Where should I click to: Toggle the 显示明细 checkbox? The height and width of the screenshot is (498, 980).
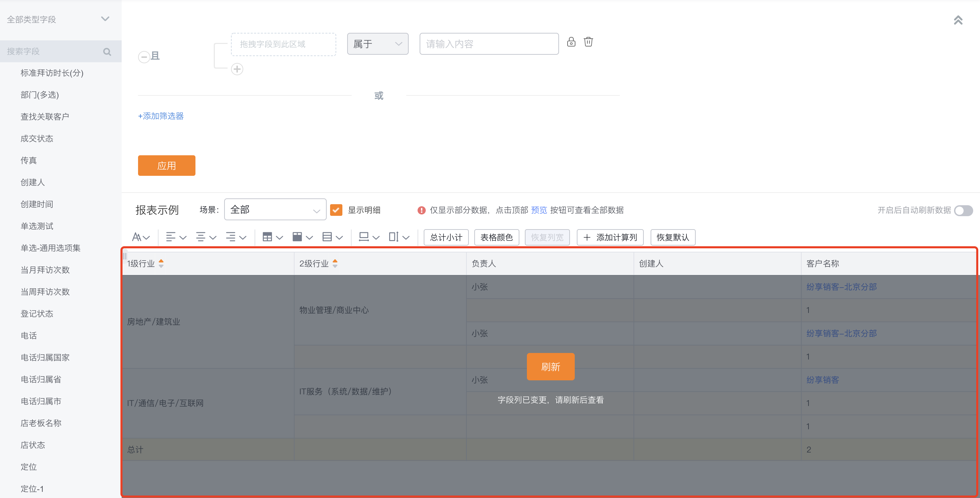pyautogui.click(x=336, y=210)
